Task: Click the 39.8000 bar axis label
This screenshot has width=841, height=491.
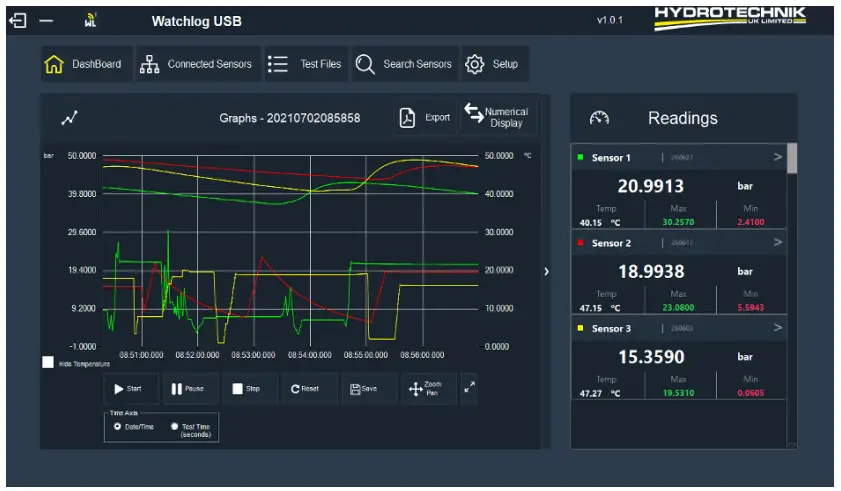Action: [x=82, y=194]
